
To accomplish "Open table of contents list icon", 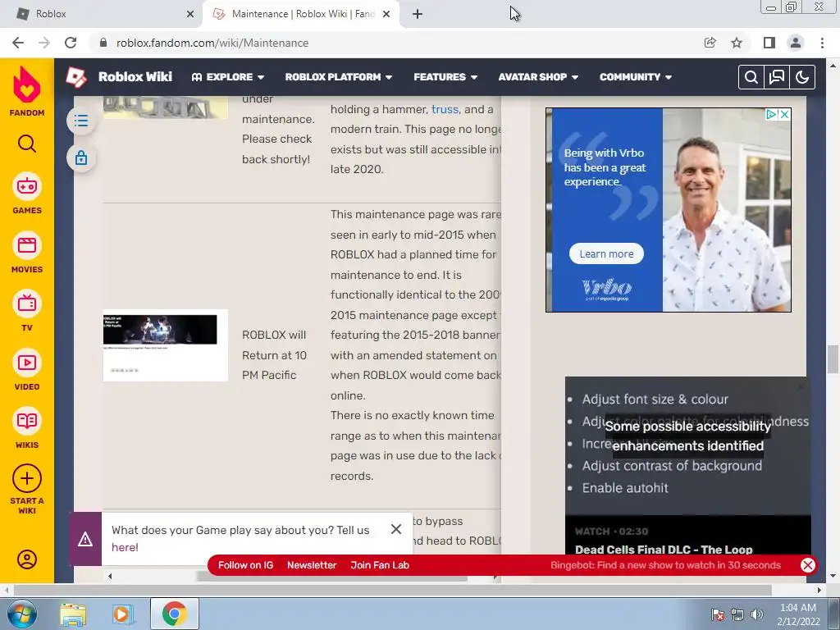I will point(81,121).
